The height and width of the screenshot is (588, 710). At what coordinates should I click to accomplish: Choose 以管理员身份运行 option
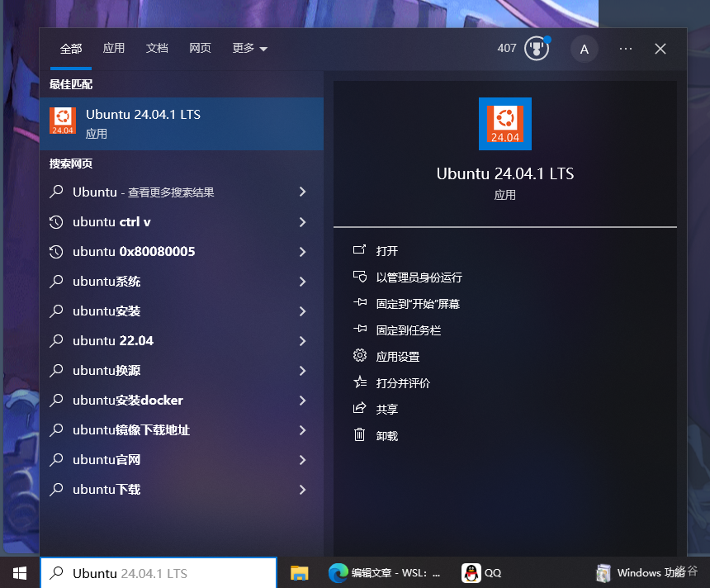(x=419, y=277)
